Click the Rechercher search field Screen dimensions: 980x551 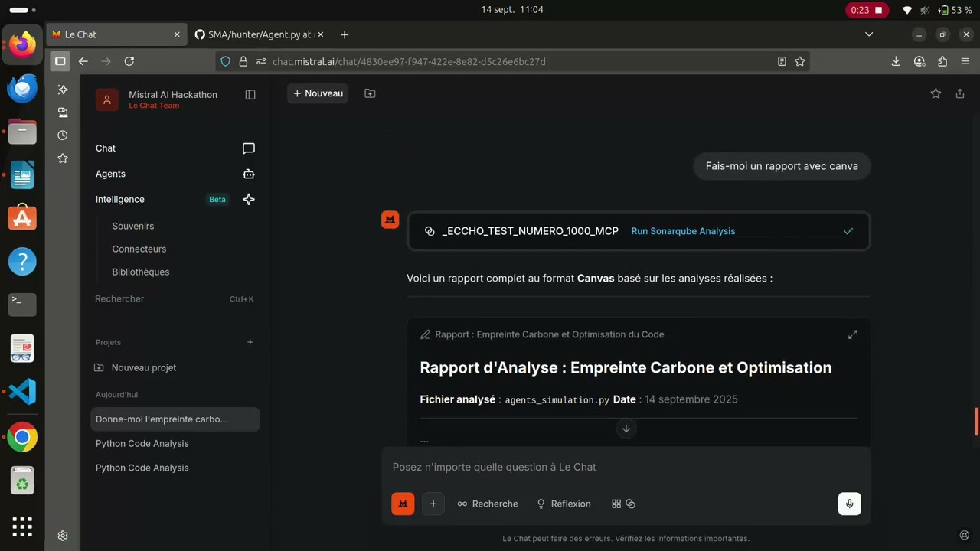pyautogui.click(x=175, y=298)
